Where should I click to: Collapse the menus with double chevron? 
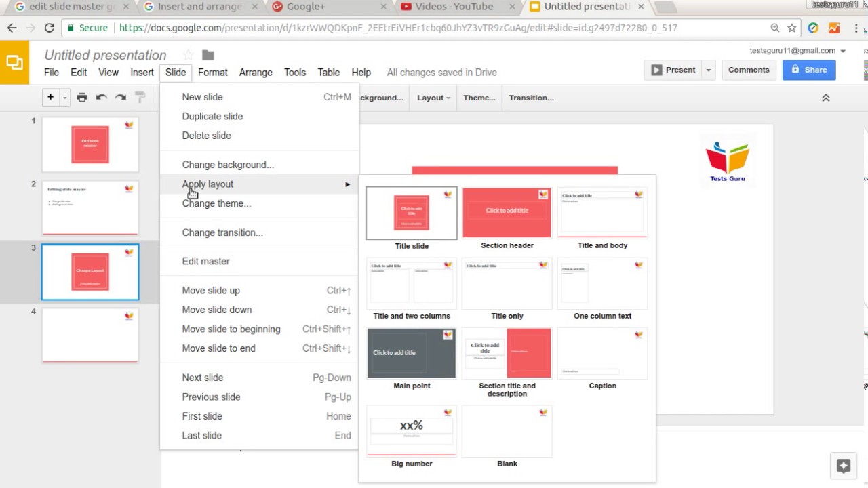click(826, 98)
